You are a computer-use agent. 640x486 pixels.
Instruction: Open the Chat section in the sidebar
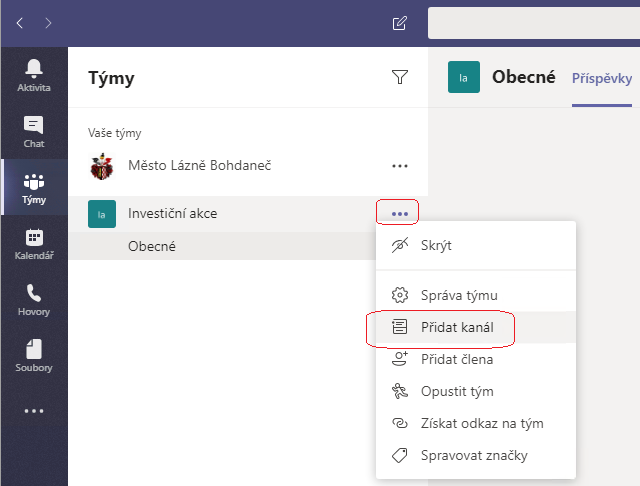pos(34,131)
